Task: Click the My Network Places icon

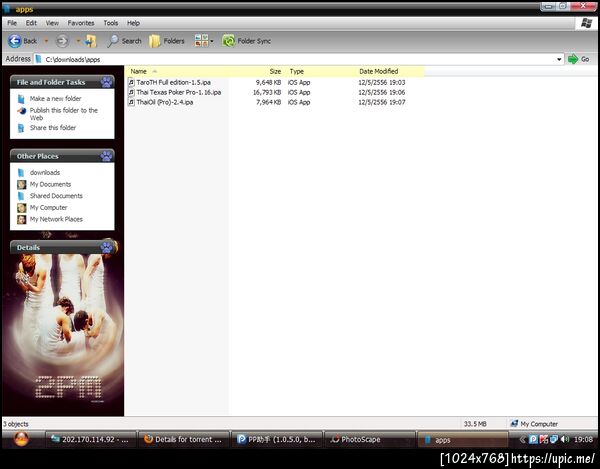Action: (22, 220)
